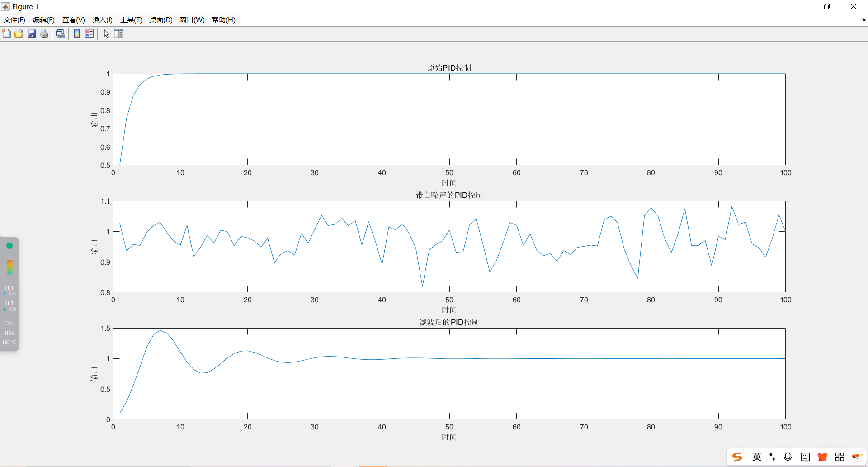Switch input method from English to Chinese
This screenshot has width=868, height=467.
pos(757,457)
